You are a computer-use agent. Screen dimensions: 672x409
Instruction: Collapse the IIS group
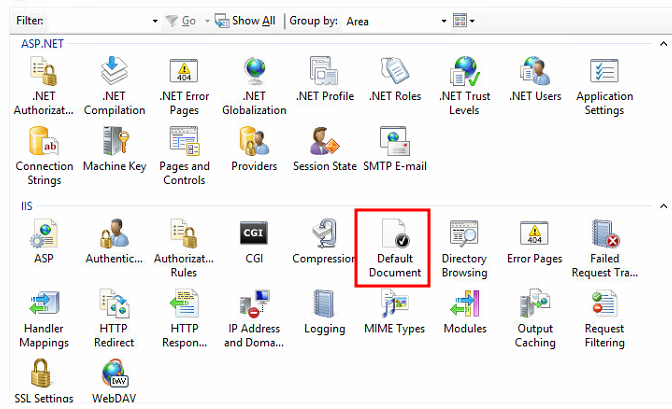coord(663,206)
